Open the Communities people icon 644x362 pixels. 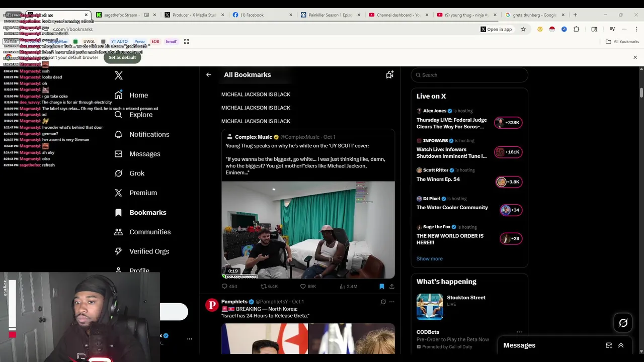[x=118, y=232]
